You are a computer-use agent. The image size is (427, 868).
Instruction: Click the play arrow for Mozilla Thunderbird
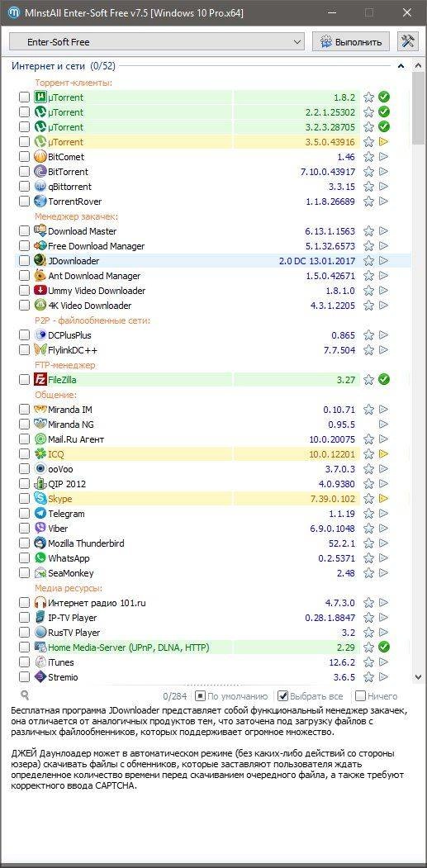tap(383, 543)
